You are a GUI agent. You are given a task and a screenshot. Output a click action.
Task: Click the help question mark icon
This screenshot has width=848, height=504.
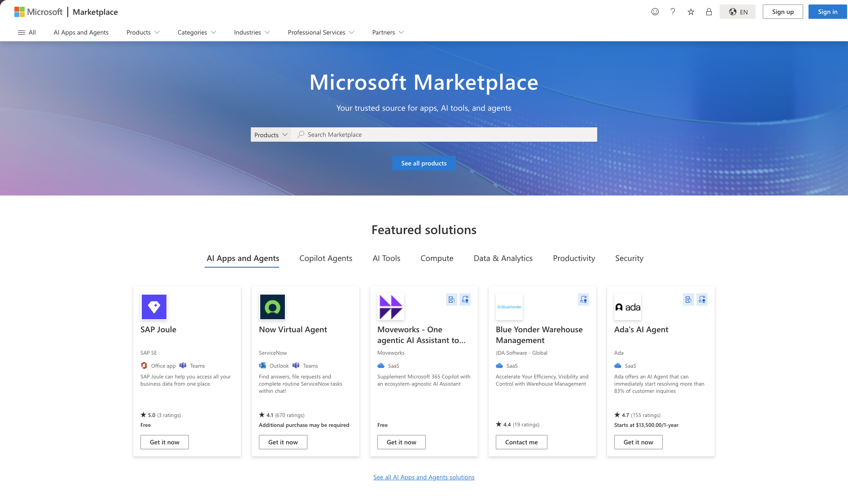point(673,12)
